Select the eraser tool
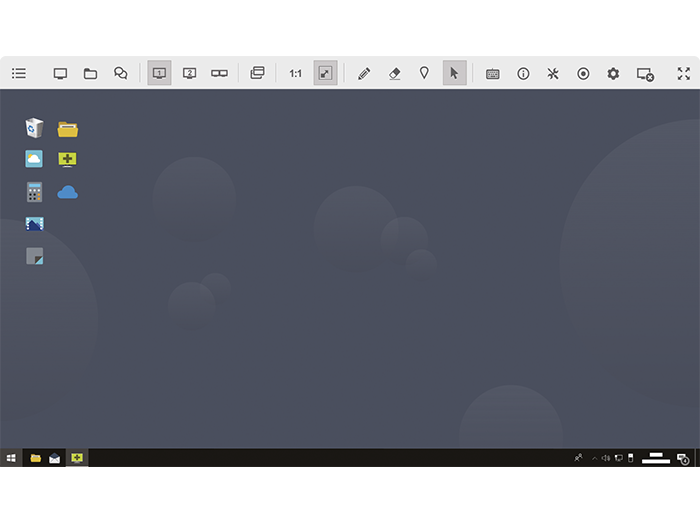Viewport: 700px width, 523px height. click(x=394, y=73)
